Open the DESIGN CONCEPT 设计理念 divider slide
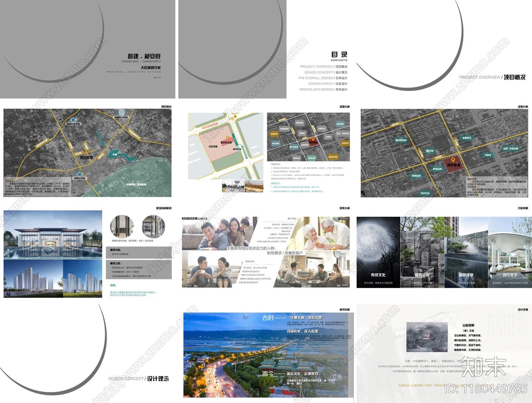Image resolution: width=532 pixels, height=403 pixels. [88, 354]
